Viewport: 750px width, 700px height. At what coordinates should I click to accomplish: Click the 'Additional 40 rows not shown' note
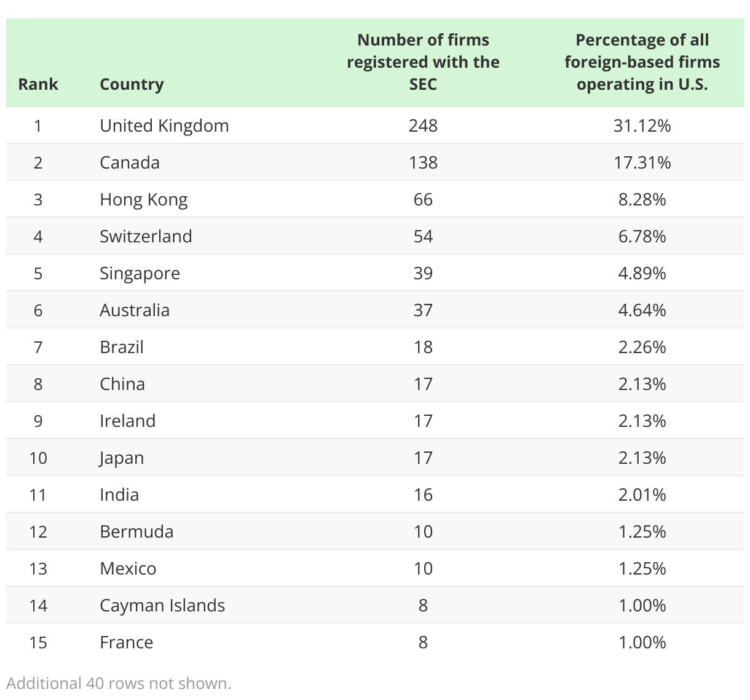point(119,683)
